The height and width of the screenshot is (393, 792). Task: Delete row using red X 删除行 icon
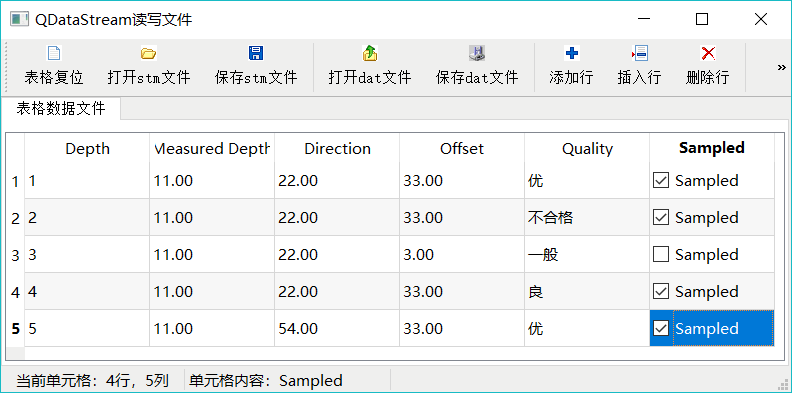pos(708,53)
